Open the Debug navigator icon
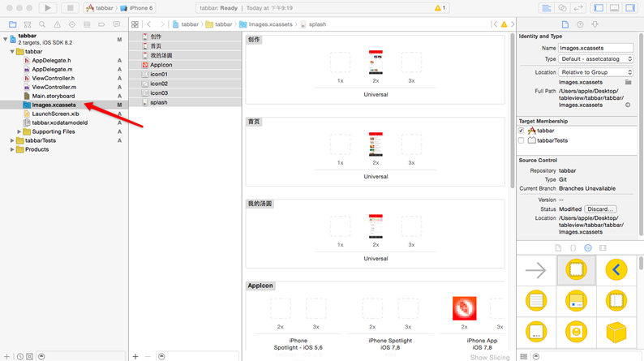644x361 pixels. point(87,24)
